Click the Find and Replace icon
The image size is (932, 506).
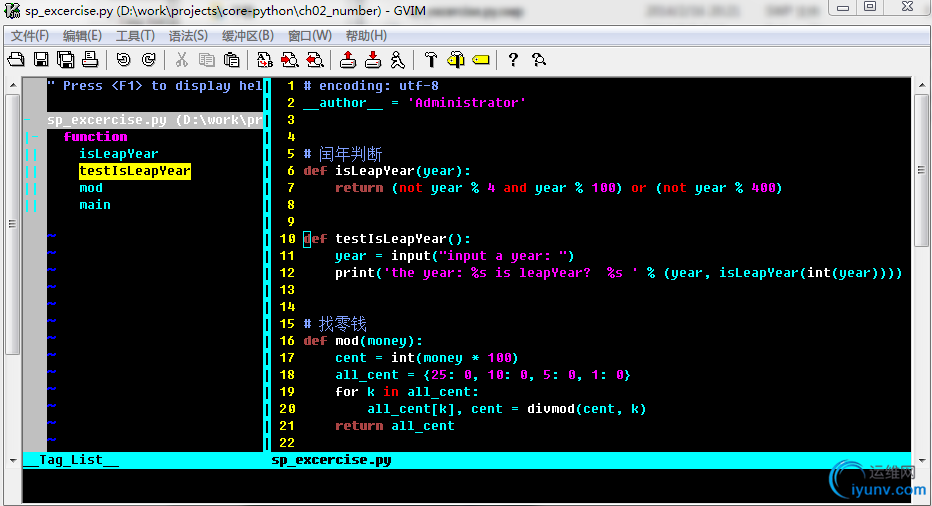pyautogui.click(x=265, y=59)
